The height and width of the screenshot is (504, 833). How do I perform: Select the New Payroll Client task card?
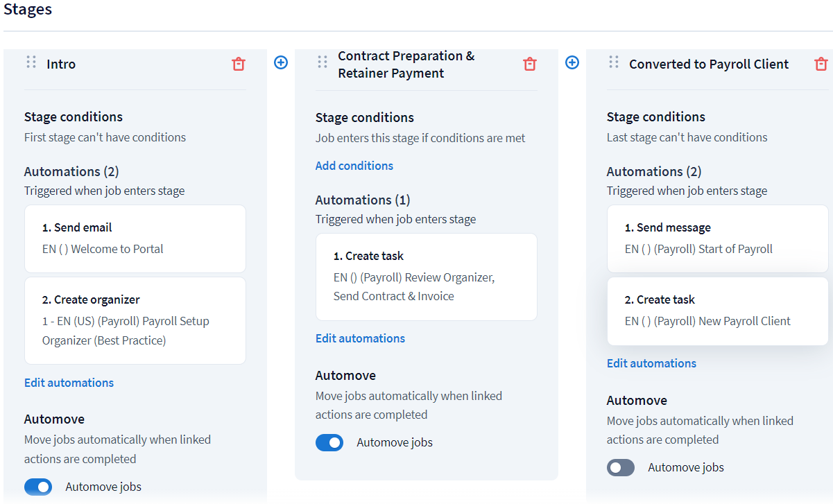pyautogui.click(x=717, y=311)
